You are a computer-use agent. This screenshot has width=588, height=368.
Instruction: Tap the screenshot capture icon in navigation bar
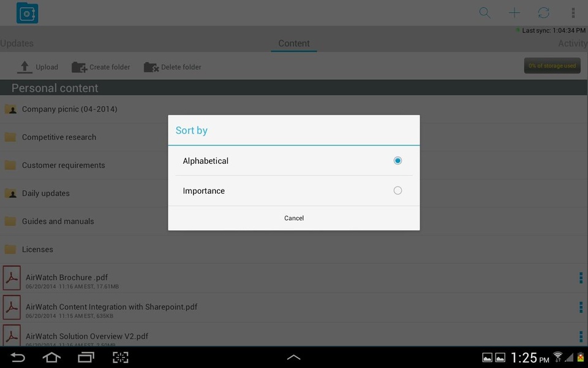click(x=121, y=357)
